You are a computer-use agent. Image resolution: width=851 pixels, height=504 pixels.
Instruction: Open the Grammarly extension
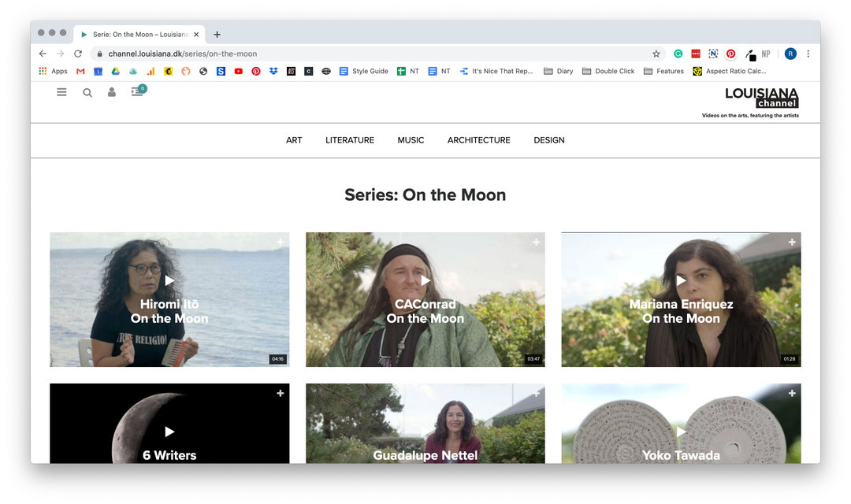point(678,54)
